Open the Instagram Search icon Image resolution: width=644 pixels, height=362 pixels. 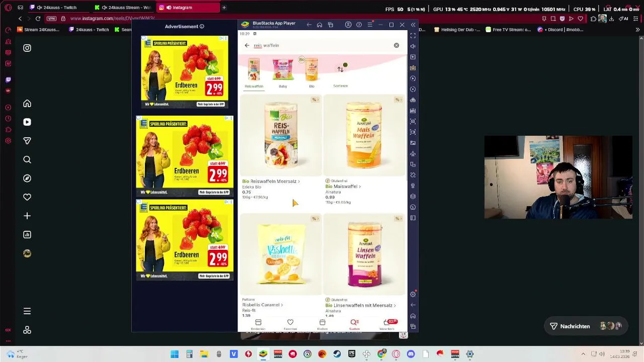click(27, 160)
